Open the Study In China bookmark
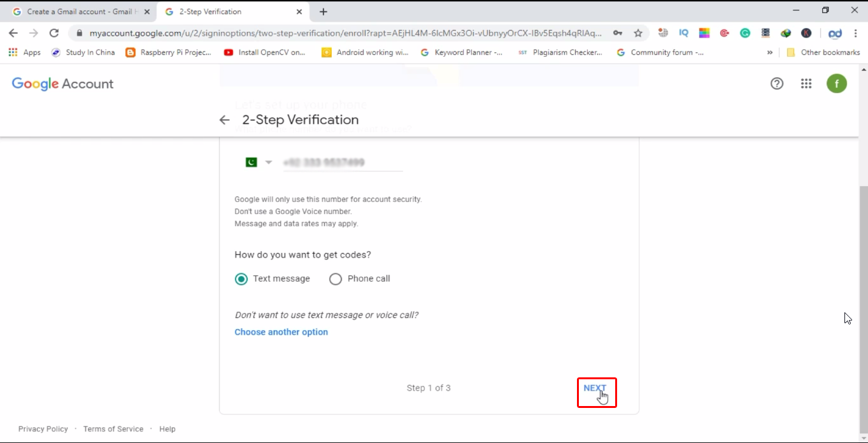This screenshot has height=443, width=868. 83,52
